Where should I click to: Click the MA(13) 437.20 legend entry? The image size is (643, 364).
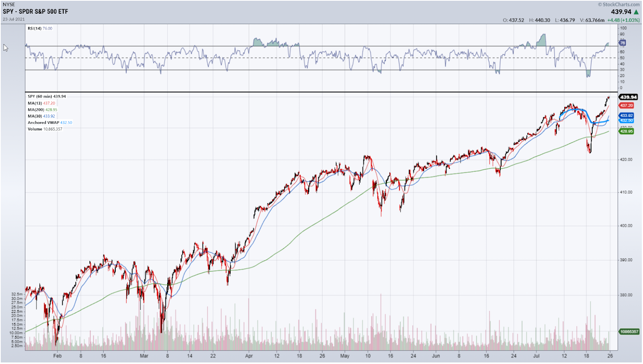[41, 103]
